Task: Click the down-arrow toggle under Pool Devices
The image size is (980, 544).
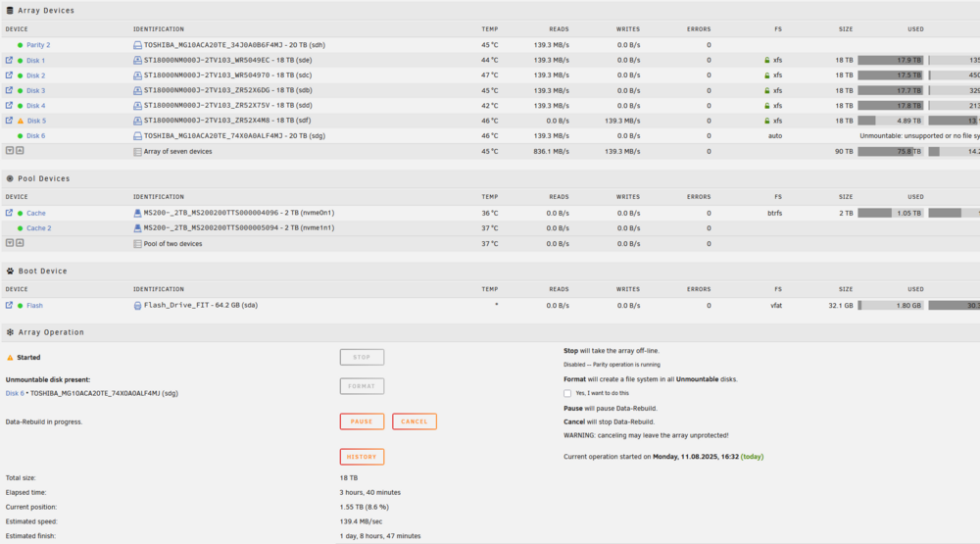Action: [x=10, y=243]
